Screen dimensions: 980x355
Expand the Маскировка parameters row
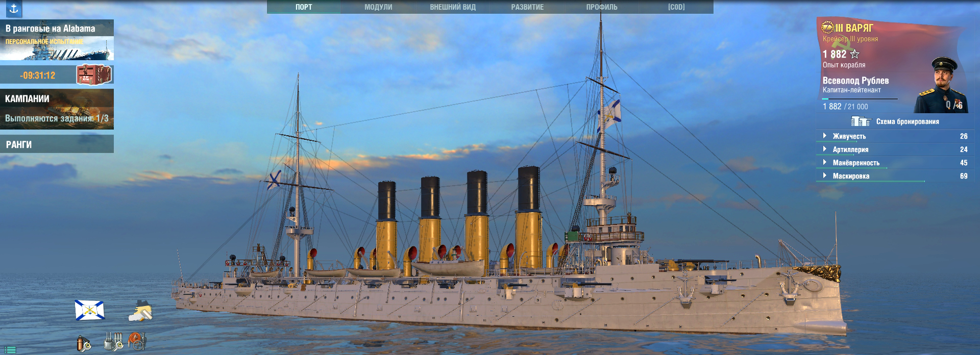coord(850,176)
